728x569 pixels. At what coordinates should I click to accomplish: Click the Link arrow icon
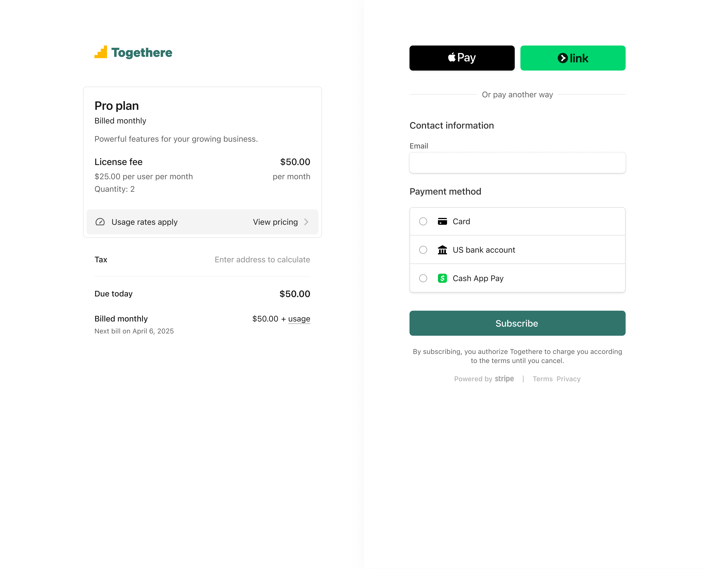tap(563, 58)
